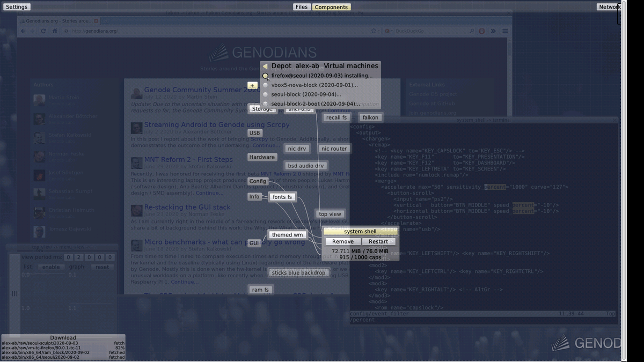Select the fonts fs component
This screenshot has width=644, height=362.
282,197
